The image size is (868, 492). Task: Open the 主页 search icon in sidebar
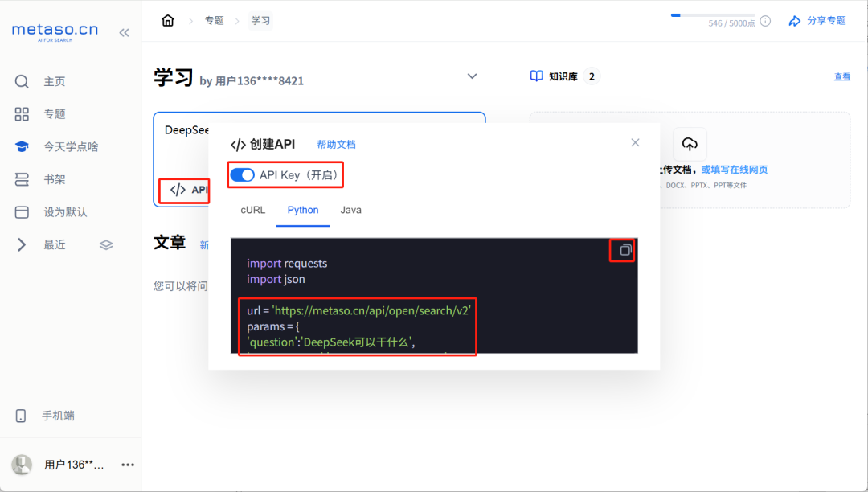[22, 81]
